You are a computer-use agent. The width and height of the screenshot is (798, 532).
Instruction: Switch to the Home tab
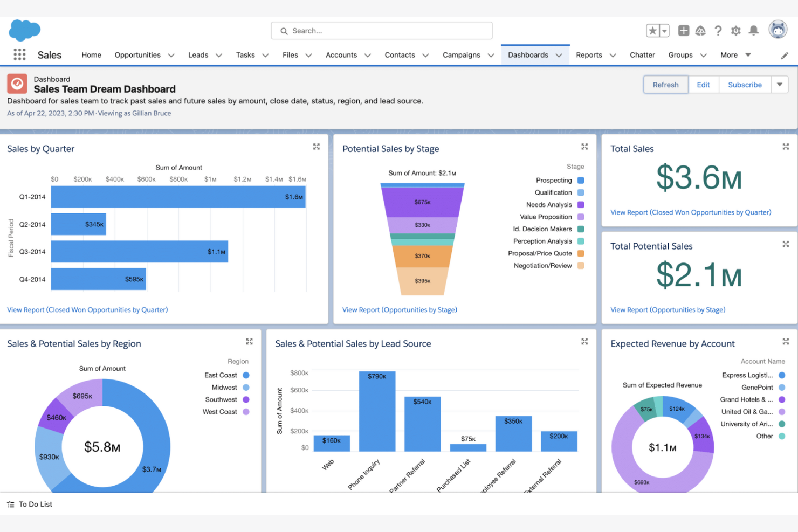pos(91,54)
